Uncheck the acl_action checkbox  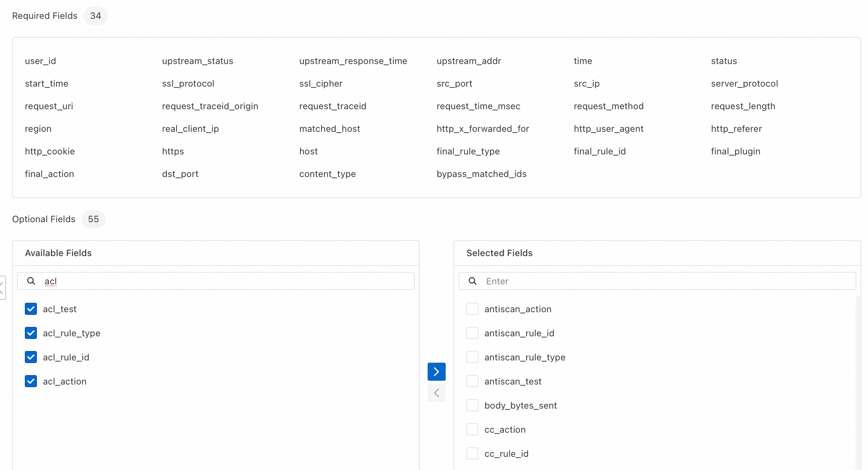[31, 381]
